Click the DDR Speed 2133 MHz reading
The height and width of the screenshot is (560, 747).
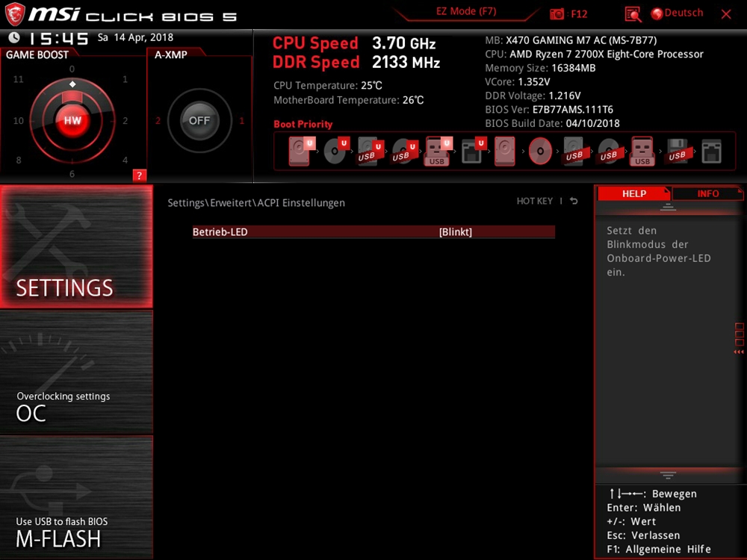356,63
